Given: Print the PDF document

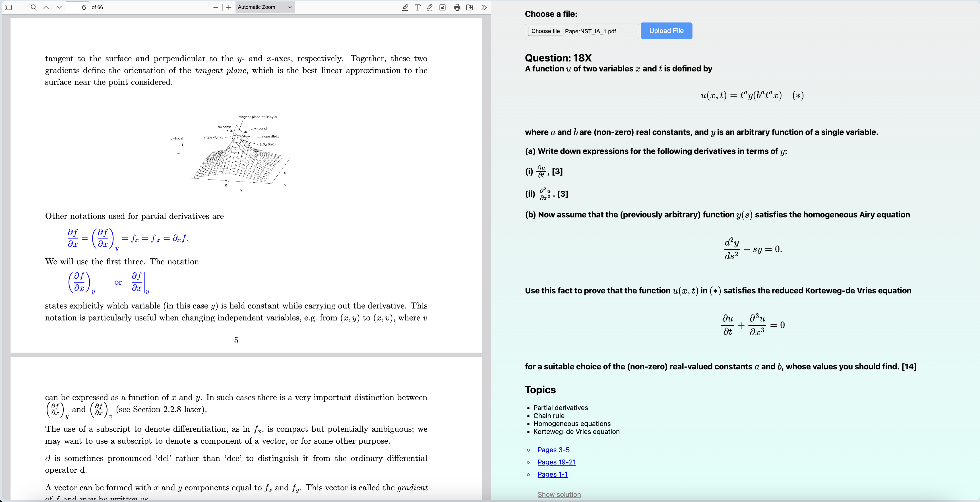Looking at the screenshot, I should pos(457,7).
